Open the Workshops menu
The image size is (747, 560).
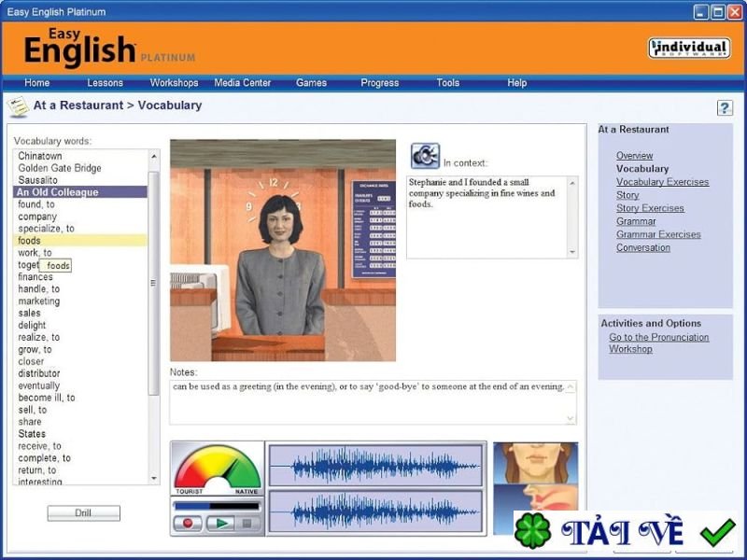click(x=174, y=83)
